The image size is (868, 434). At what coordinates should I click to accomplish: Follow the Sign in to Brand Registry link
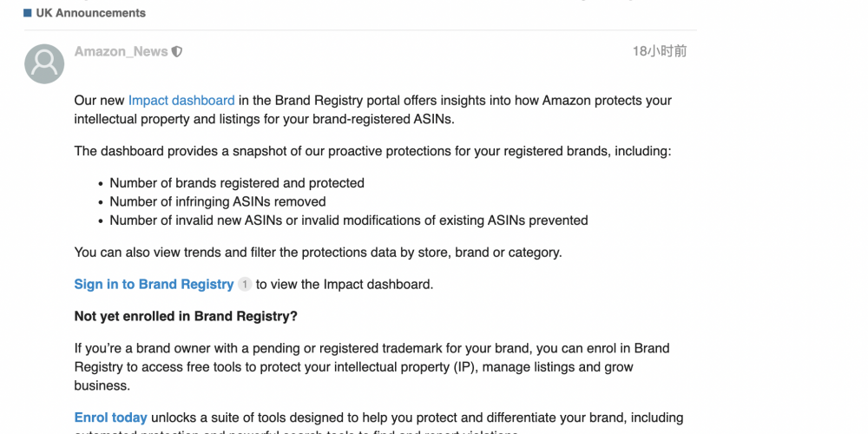(154, 285)
